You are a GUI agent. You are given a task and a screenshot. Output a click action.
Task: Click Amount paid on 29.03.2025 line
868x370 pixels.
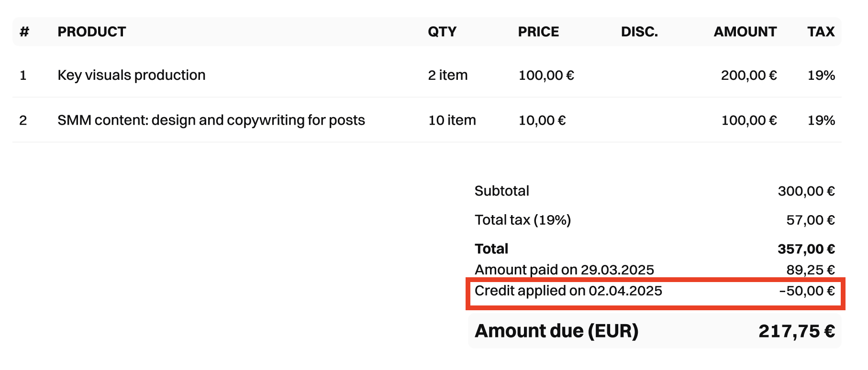pos(564,270)
